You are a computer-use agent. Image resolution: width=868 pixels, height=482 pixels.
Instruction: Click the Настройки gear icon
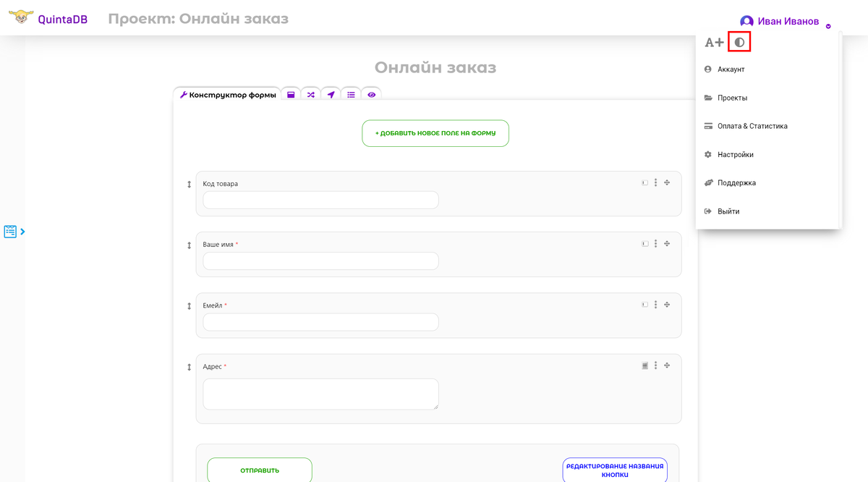point(708,154)
